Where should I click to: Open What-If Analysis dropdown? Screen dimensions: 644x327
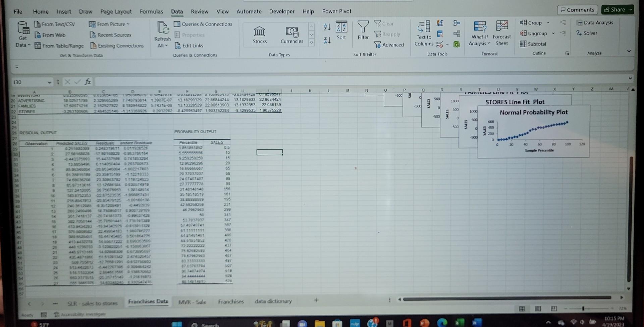pyautogui.click(x=480, y=34)
